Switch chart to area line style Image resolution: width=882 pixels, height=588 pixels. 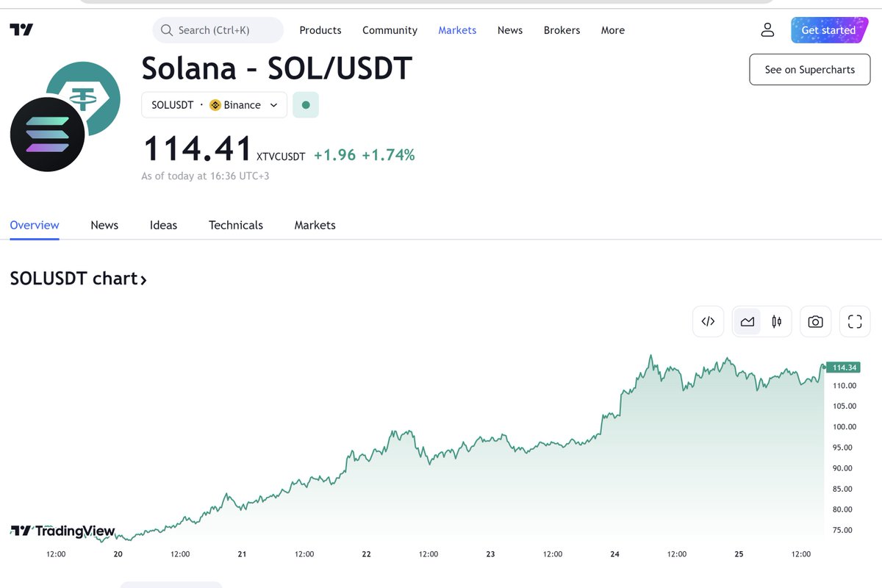(747, 321)
